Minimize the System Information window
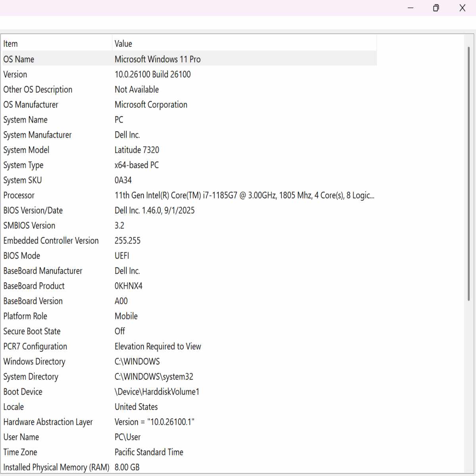This screenshot has width=476, height=476. tap(411, 8)
